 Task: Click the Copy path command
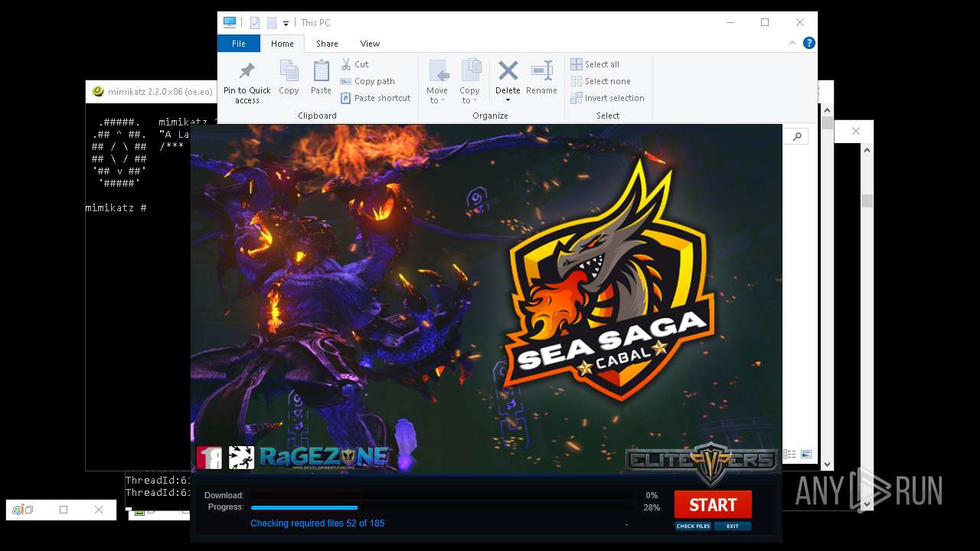[x=367, y=81]
